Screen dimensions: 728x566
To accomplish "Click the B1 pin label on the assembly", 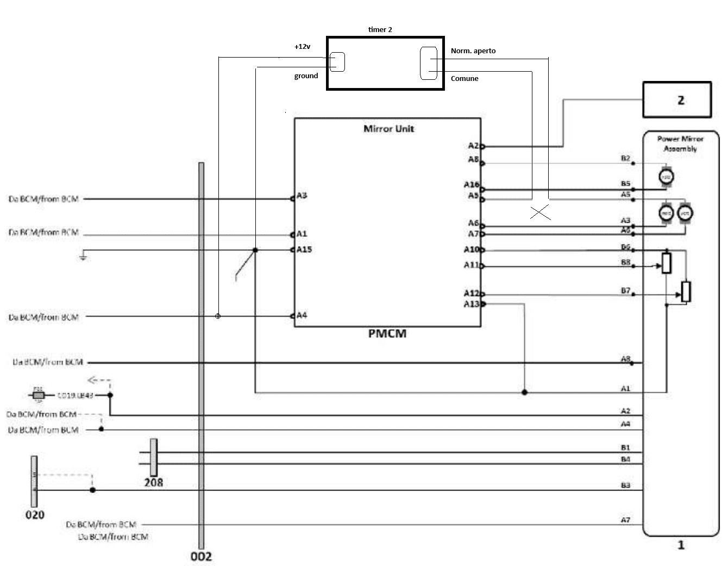I will pos(625,448).
